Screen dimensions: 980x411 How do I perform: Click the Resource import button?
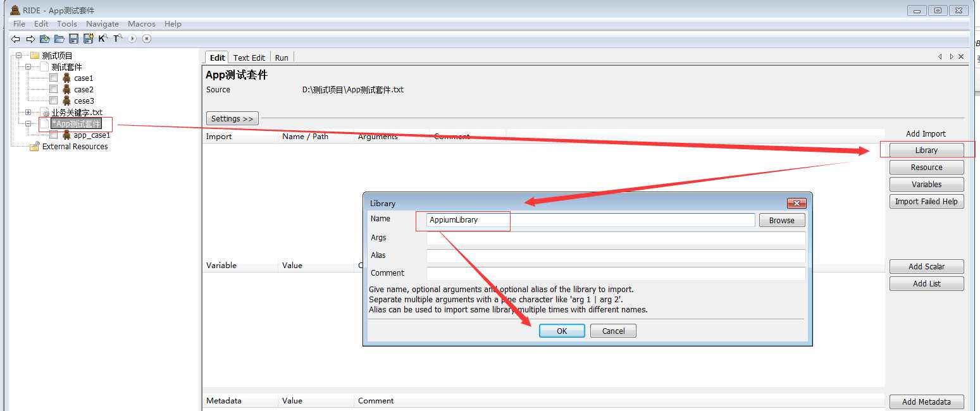(926, 168)
